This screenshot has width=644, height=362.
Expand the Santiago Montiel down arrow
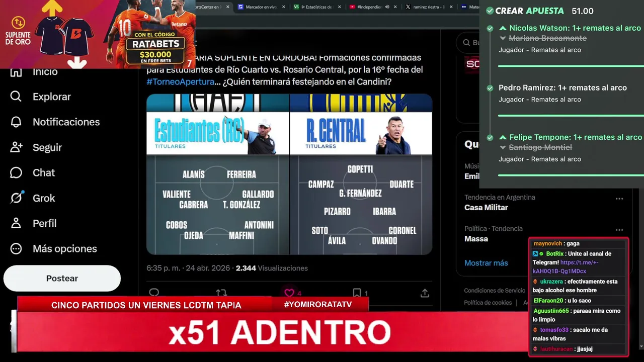point(503,147)
